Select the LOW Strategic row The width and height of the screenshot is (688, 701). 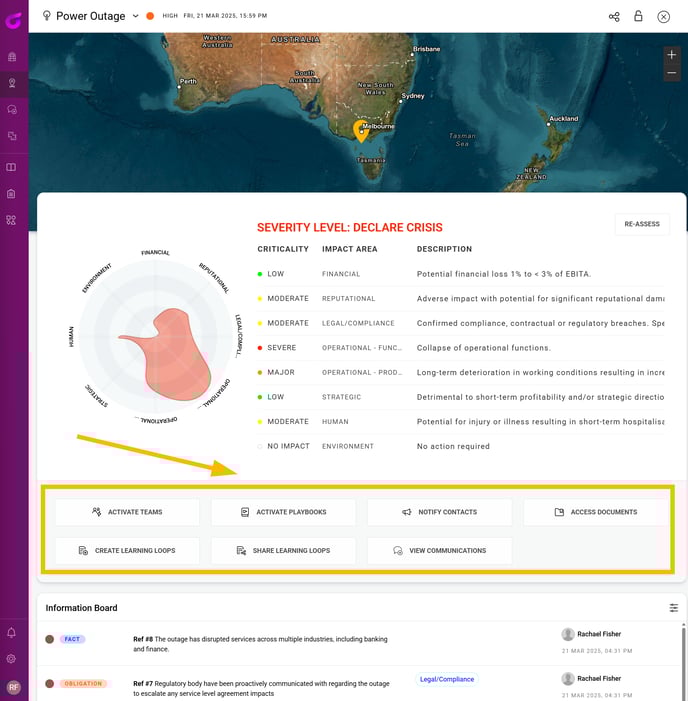(x=460, y=397)
